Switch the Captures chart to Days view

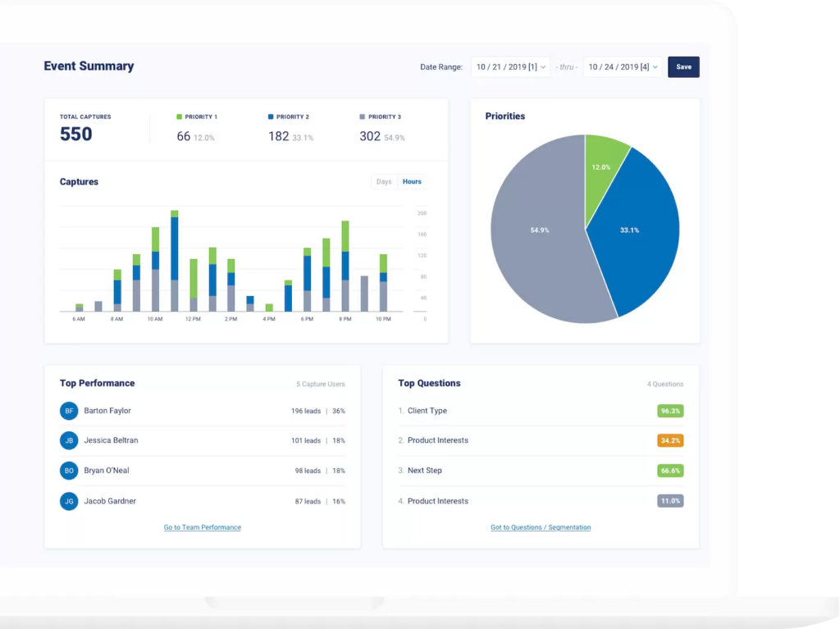(383, 181)
